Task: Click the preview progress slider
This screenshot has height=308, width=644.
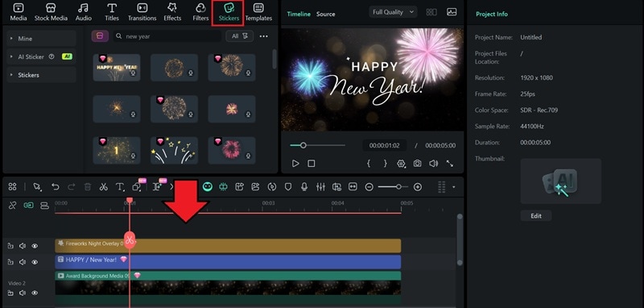Action: tap(317, 145)
